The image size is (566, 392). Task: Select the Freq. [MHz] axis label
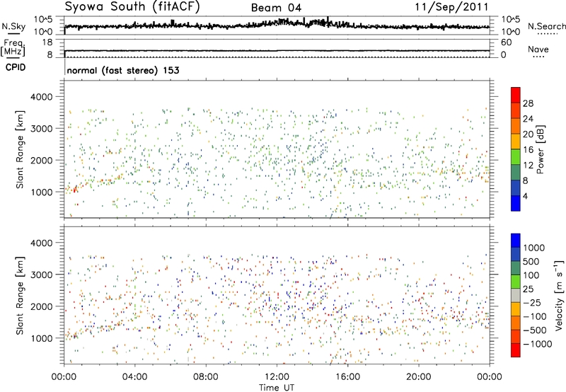pos(13,47)
